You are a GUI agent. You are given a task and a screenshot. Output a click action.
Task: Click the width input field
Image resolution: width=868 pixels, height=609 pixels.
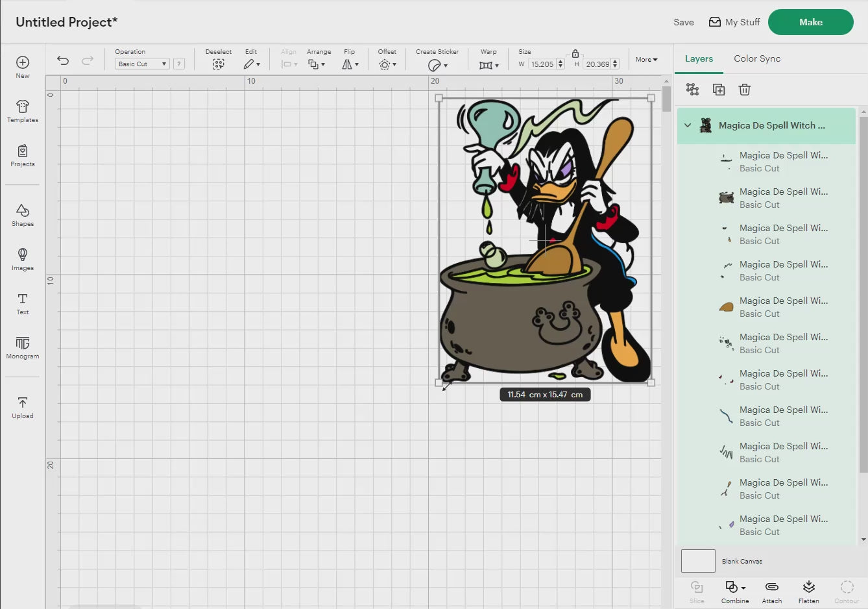click(542, 64)
